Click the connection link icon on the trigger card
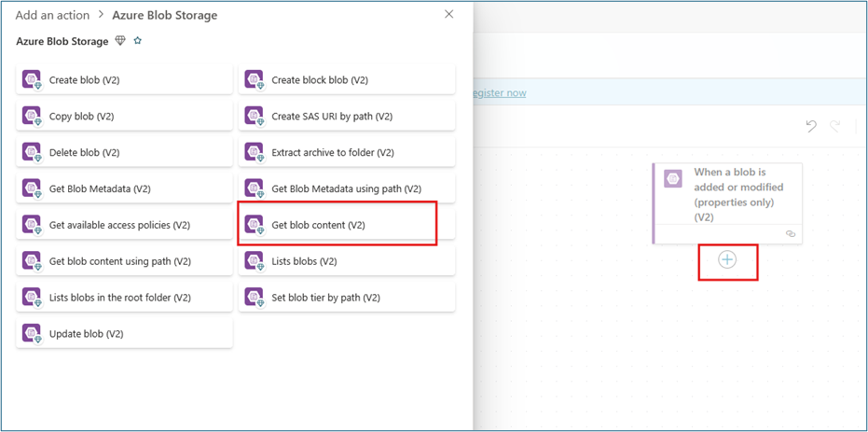868x432 pixels. [791, 234]
